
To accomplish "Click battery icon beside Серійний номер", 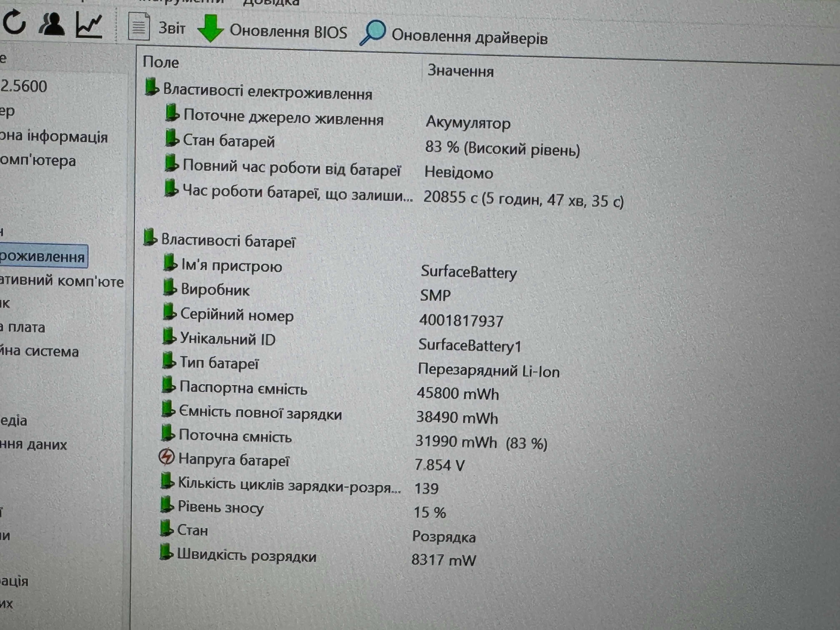I will point(169,311).
